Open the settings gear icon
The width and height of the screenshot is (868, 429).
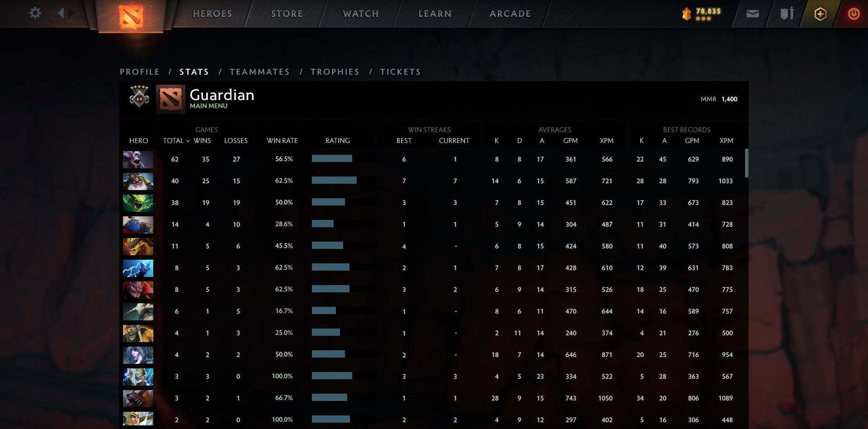[x=35, y=13]
